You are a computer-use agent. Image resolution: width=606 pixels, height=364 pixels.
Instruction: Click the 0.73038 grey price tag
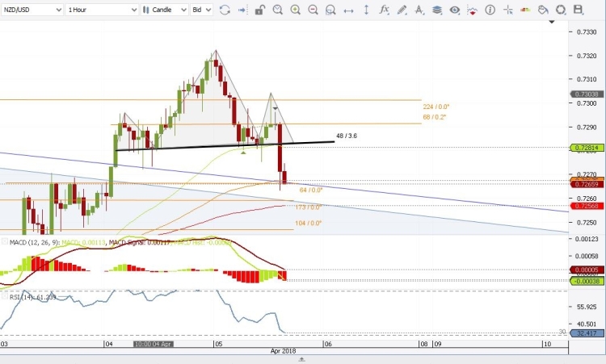point(587,94)
